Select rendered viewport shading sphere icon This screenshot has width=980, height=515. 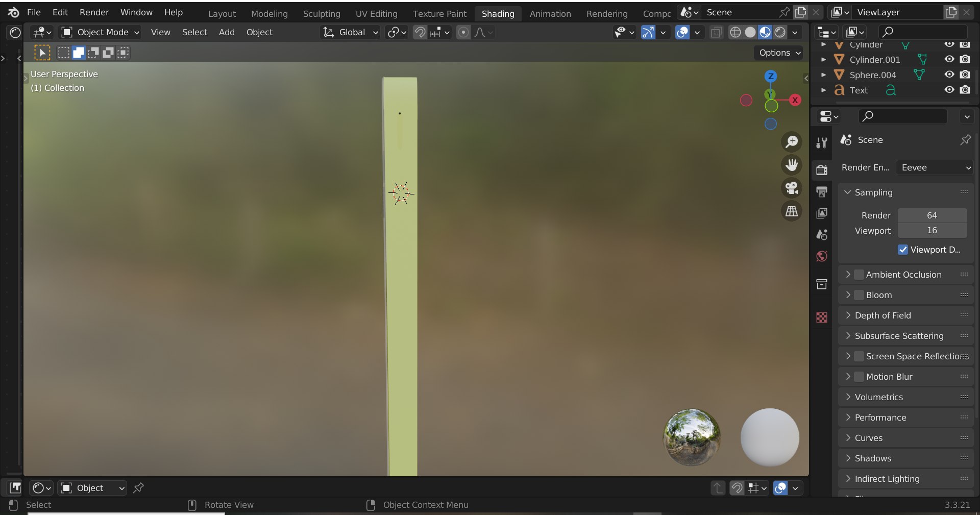[x=780, y=32]
